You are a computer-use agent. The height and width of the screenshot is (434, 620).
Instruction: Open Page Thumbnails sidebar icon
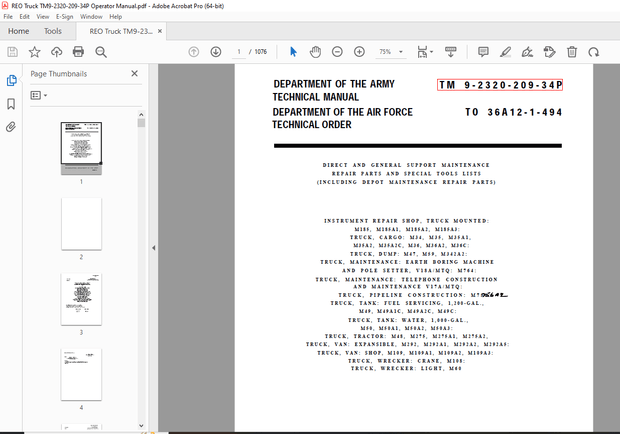click(11, 80)
